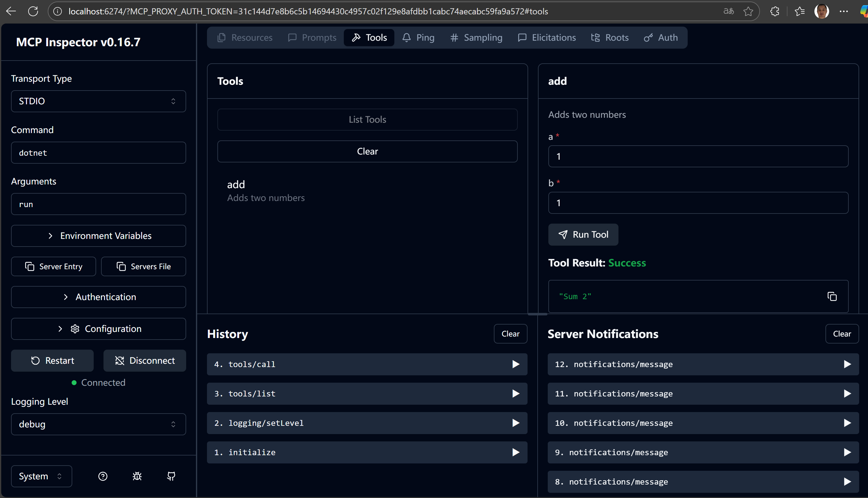Open the Transport Type STDIO dropdown

[x=99, y=101]
